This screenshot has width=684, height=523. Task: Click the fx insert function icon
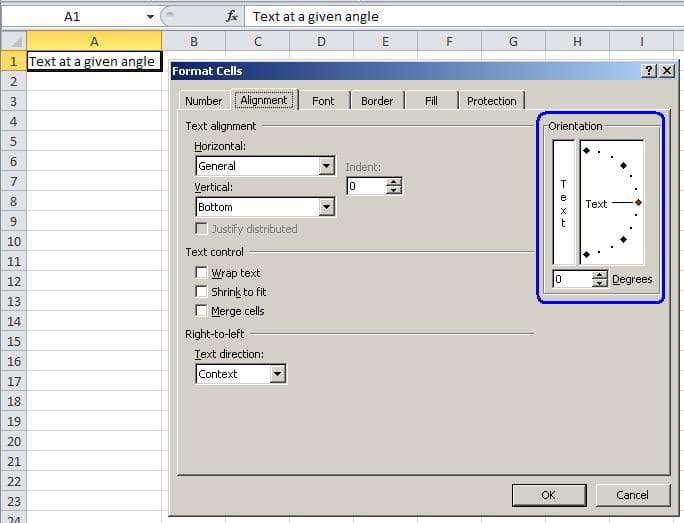(232, 16)
